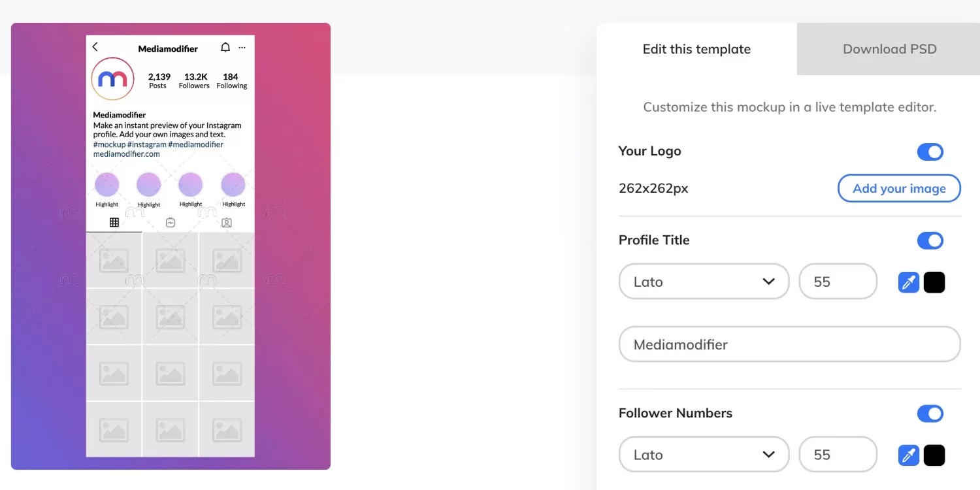Click the Follower Numbers eyedropper color picker
Screen dimensions: 980x490
coord(909,455)
